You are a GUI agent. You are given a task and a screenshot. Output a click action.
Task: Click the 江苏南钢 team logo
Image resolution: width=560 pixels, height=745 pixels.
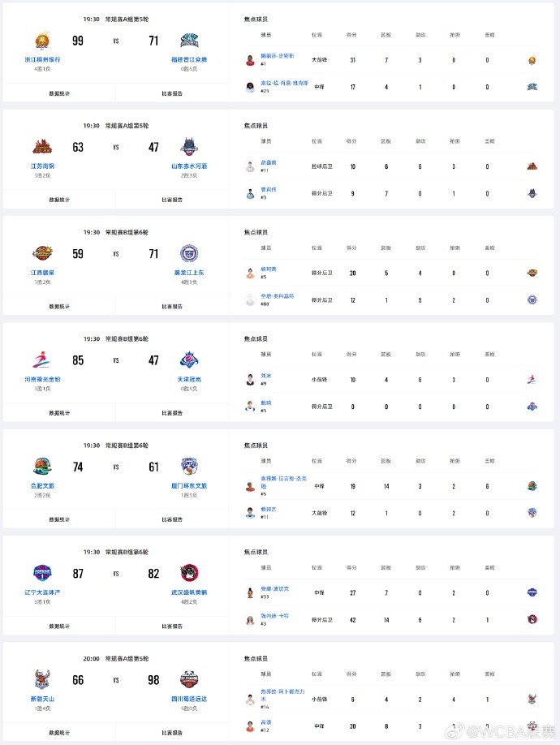pyautogui.click(x=42, y=147)
